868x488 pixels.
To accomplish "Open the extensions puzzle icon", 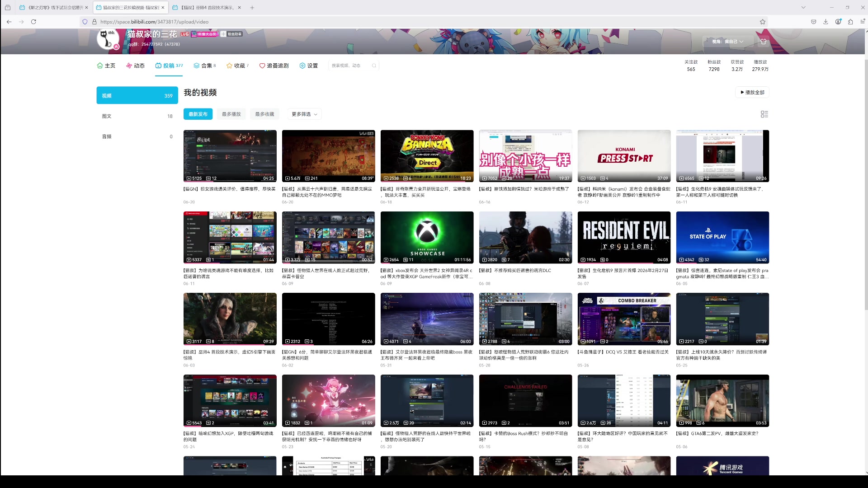I will (850, 22).
